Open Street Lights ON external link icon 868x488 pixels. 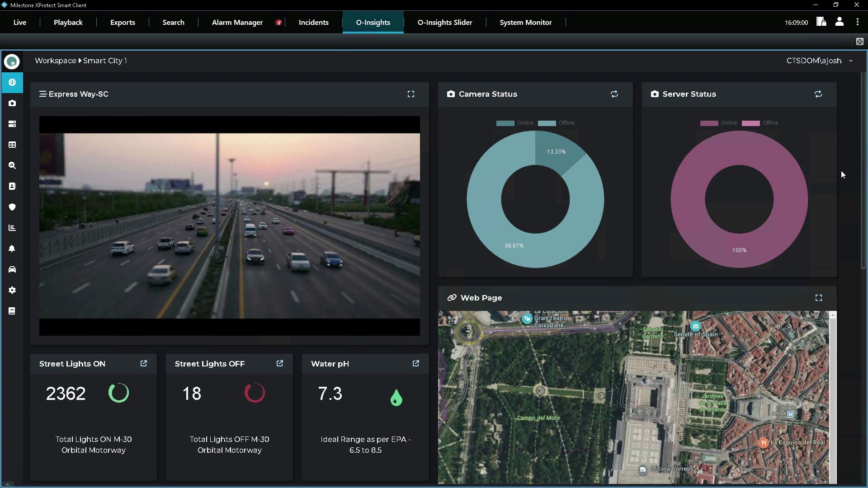click(144, 363)
